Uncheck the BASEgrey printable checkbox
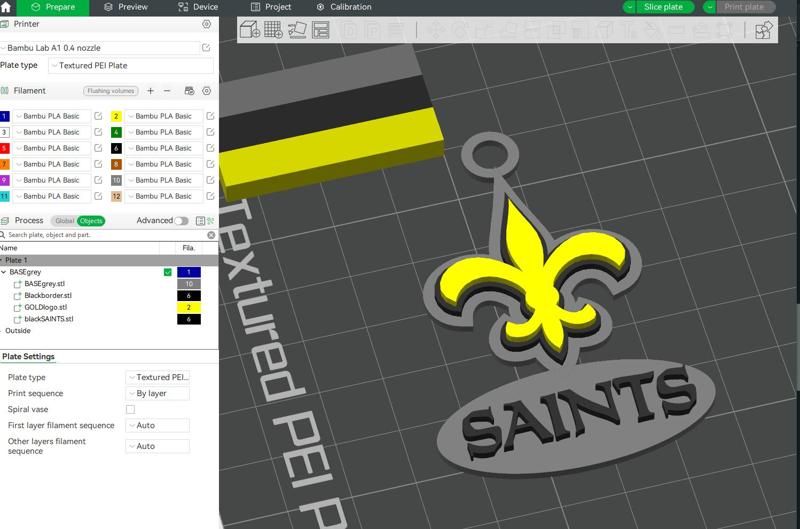 coord(167,272)
